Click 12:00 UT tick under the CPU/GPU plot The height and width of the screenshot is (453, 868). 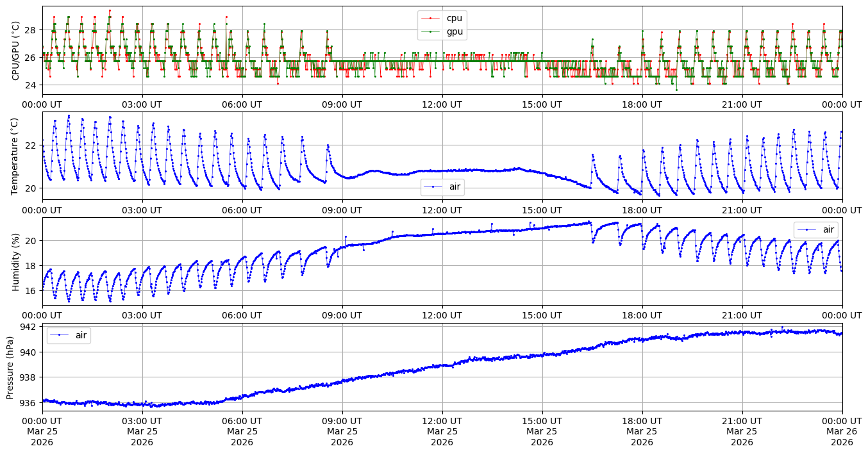pos(442,104)
